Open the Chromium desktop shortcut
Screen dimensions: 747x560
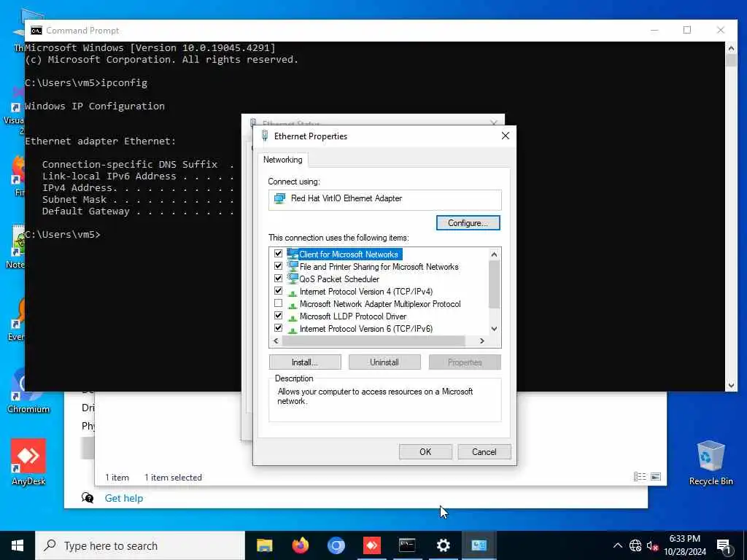click(28, 391)
